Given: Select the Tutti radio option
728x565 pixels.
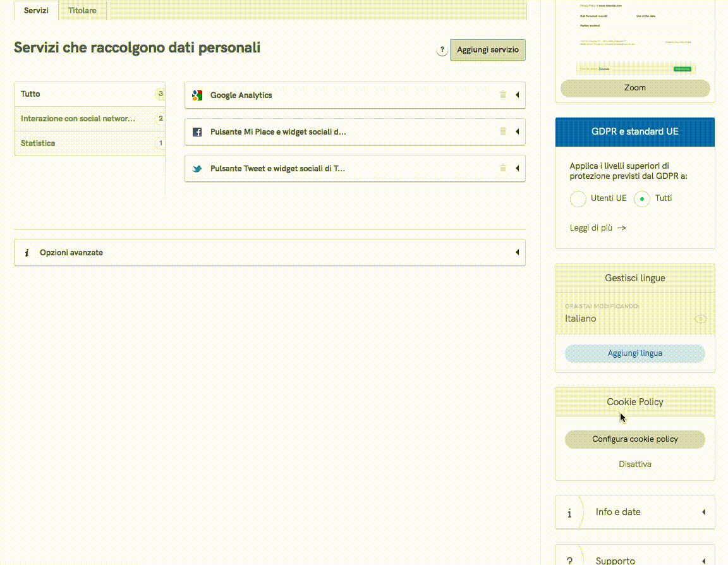Looking at the screenshot, I should coord(642,199).
